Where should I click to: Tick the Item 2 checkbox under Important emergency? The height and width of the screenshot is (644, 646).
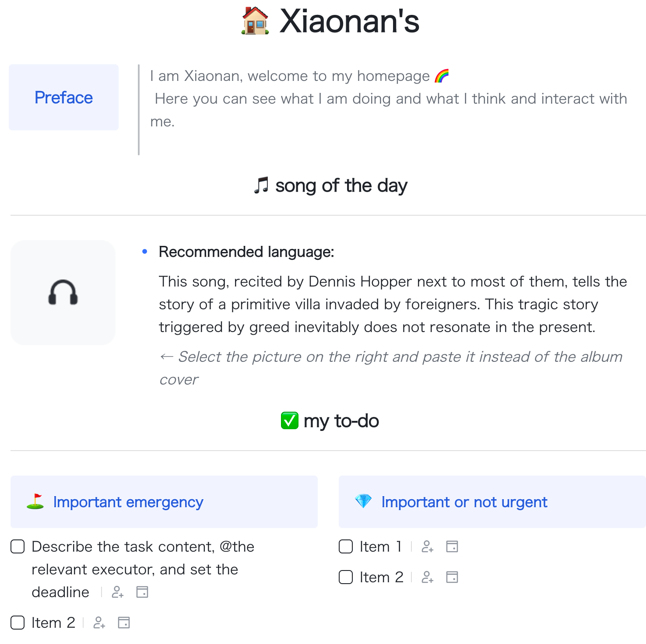tap(18, 622)
